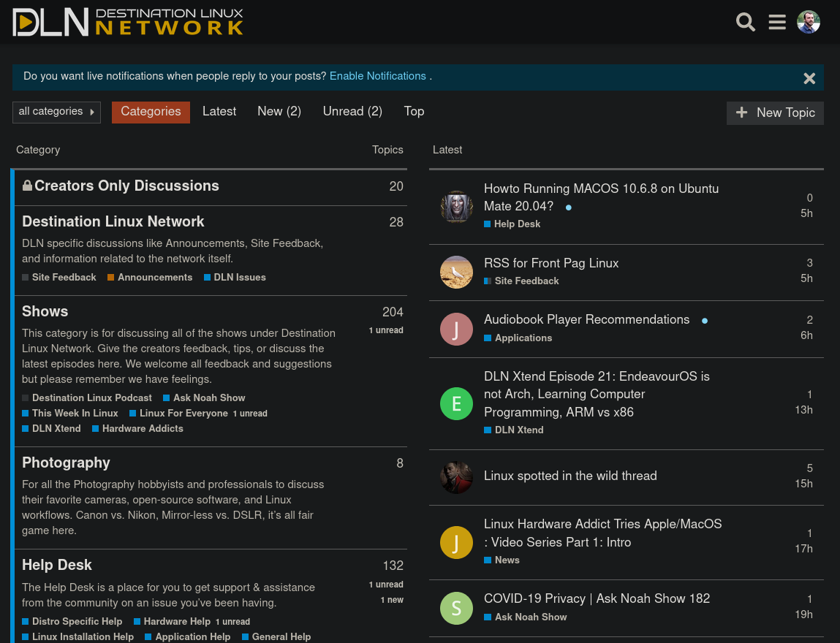This screenshot has height=643, width=840.
Task: Open topic COVID-19 Privacy Ask Noah Show 182
Action: click(597, 598)
